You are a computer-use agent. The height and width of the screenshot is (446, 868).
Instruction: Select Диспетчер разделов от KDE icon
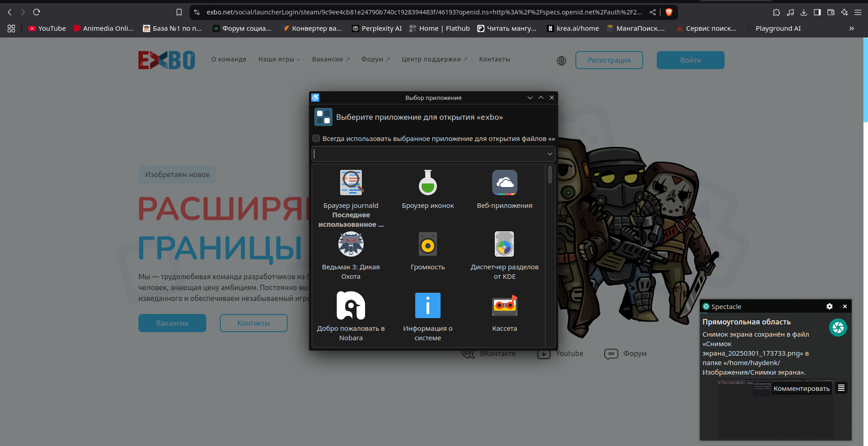[504, 244]
